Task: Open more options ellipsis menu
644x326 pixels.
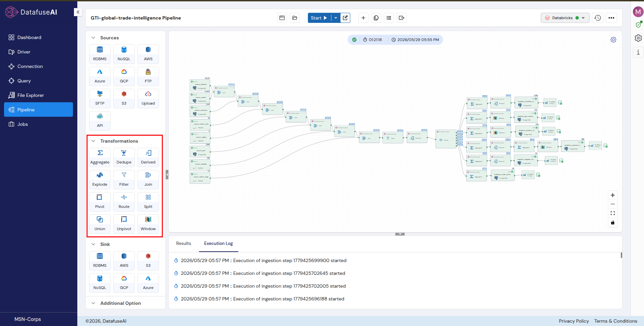Action: pyautogui.click(x=611, y=18)
